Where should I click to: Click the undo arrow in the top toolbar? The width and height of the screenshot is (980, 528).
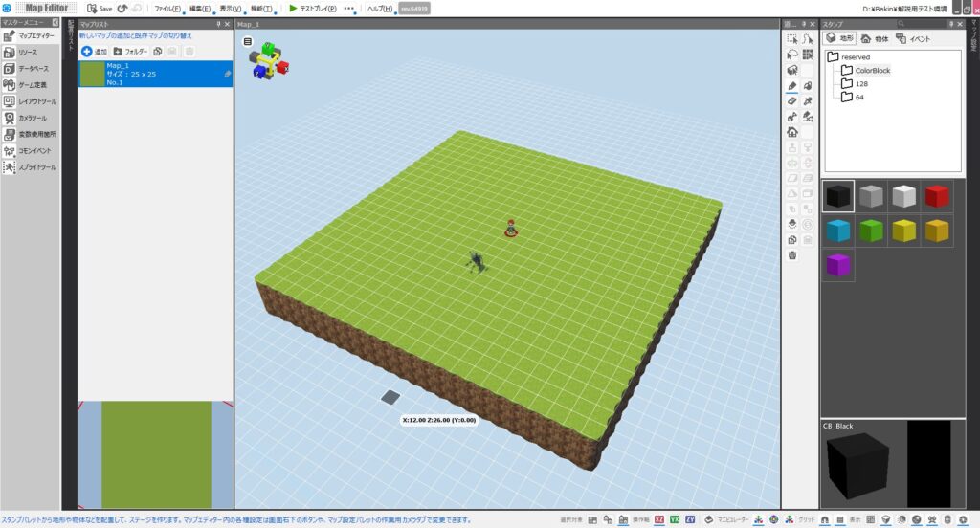(x=122, y=9)
